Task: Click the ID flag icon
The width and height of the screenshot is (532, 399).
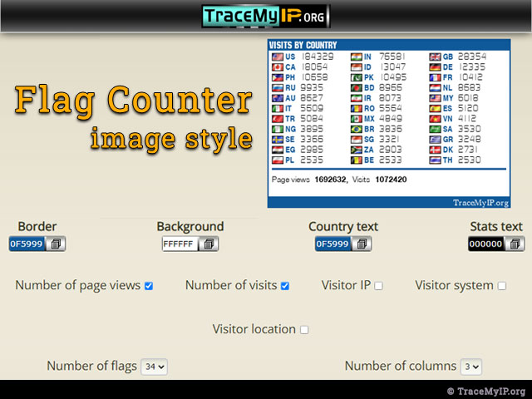Action: coord(357,67)
